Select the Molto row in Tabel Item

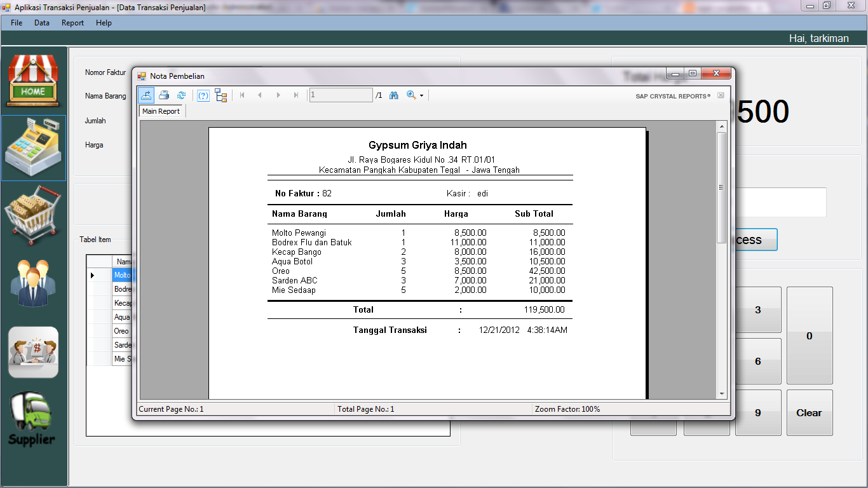coord(110,275)
